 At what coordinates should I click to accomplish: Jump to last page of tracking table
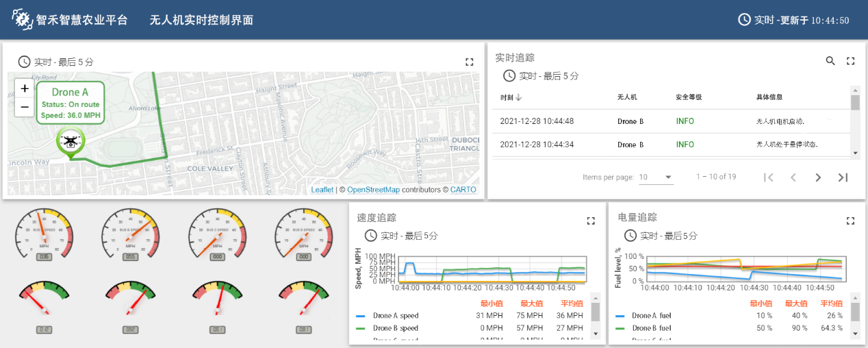[x=843, y=177]
